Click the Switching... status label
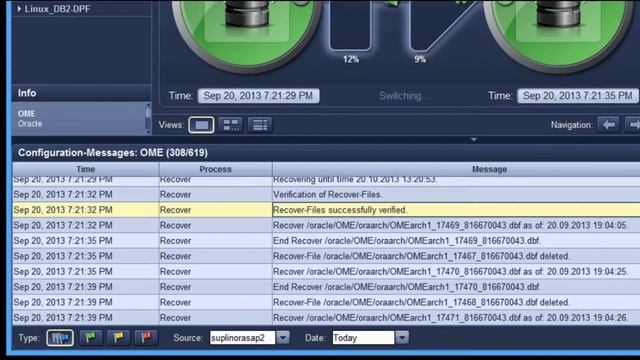The image size is (640, 360). (x=404, y=96)
